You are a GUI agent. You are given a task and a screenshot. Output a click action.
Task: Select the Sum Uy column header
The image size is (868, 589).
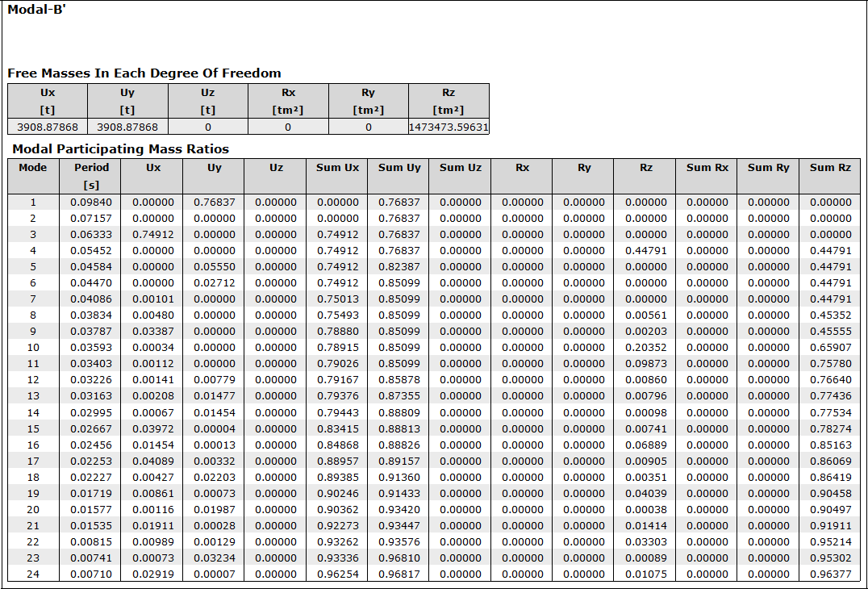point(399,168)
